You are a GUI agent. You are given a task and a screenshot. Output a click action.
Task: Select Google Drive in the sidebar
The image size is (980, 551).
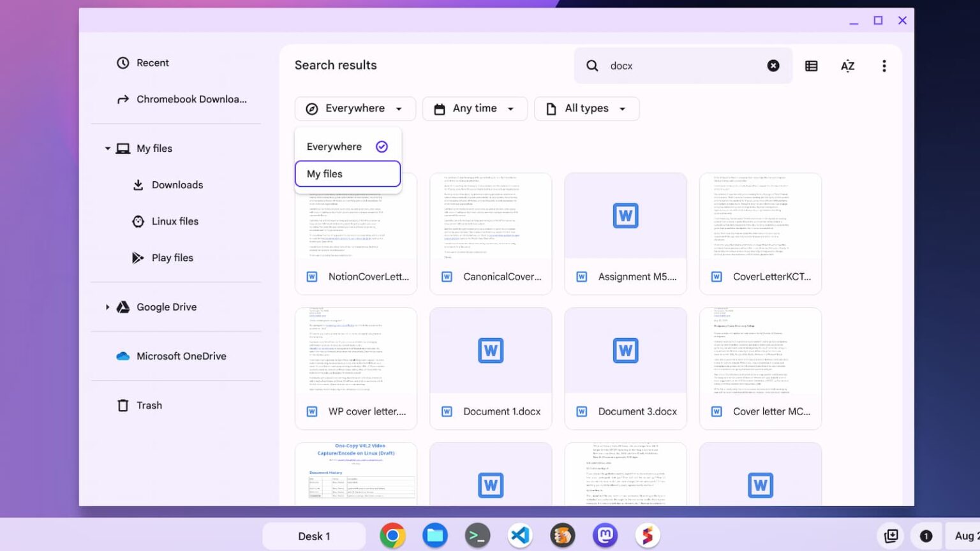click(x=157, y=307)
